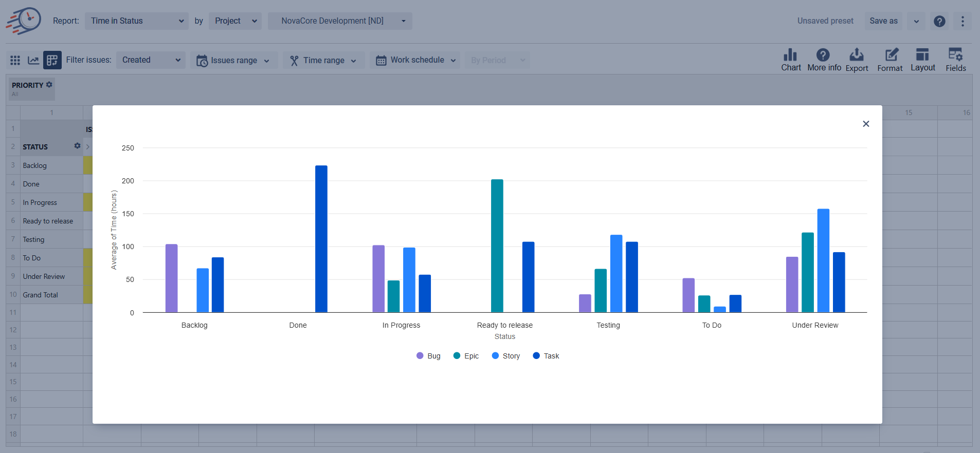Viewport: 980px width, 453px height.
Task: Open the Chart view icon
Action: [x=790, y=55]
